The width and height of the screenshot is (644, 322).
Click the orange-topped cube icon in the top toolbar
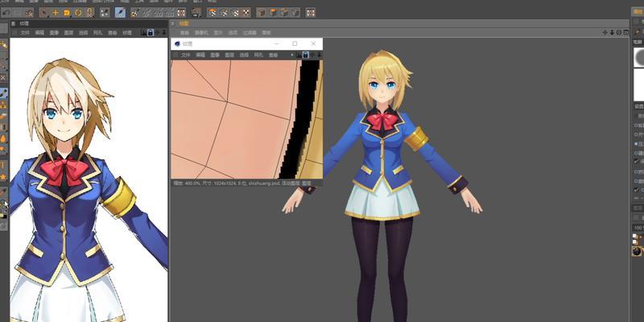coord(273,13)
